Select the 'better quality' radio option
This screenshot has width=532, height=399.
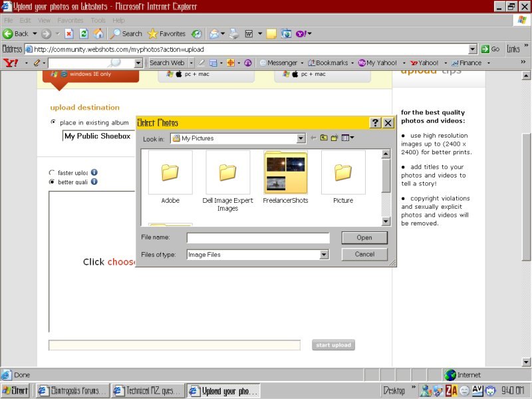(x=53, y=182)
